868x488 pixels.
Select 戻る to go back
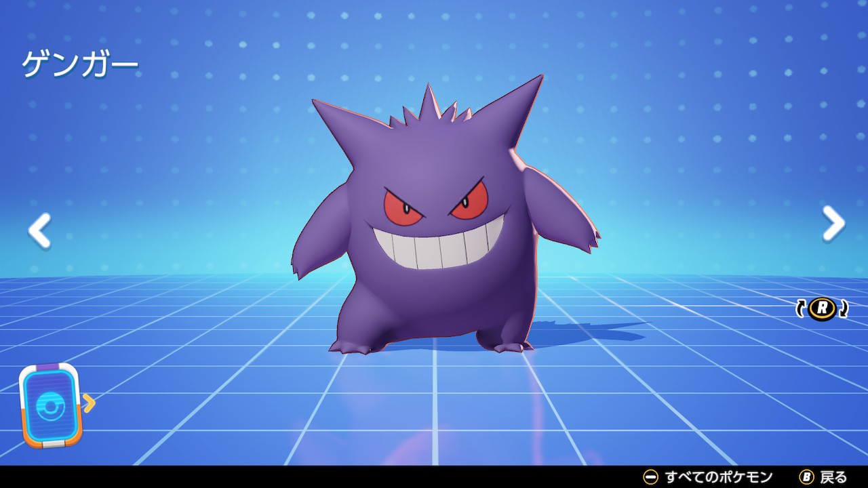tap(833, 477)
